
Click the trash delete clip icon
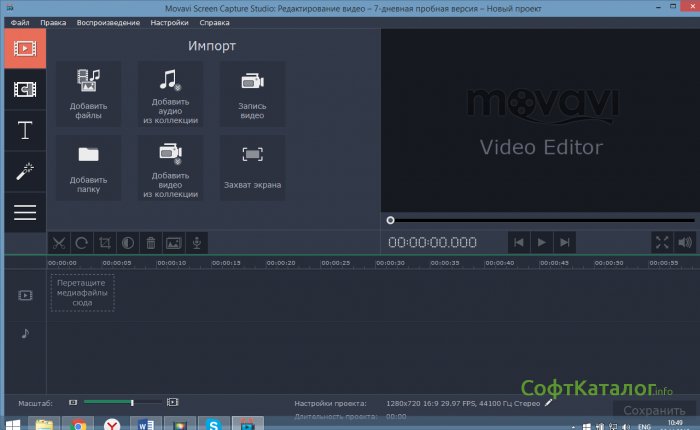[x=150, y=242]
